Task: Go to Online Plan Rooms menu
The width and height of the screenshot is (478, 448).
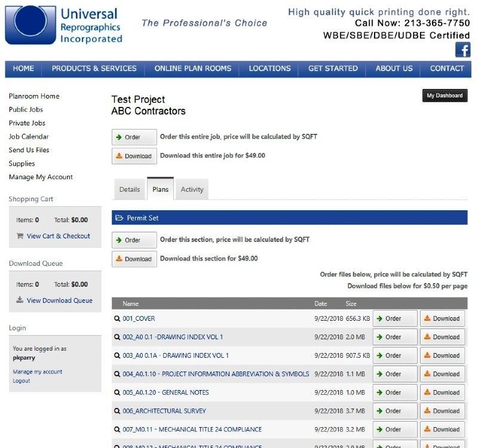Action: tap(192, 69)
